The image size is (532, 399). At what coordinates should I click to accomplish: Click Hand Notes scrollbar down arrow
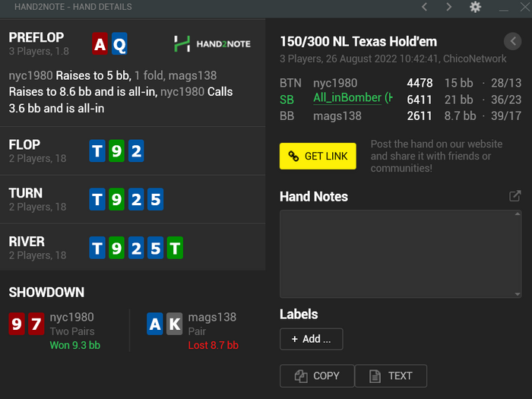pos(518,294)
